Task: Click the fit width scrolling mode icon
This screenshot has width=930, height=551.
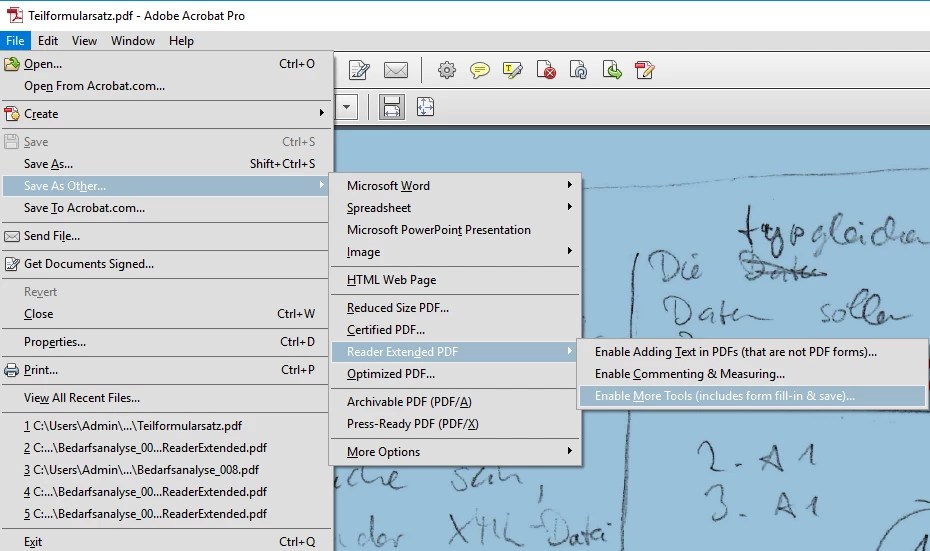Action: pos(391,107)
